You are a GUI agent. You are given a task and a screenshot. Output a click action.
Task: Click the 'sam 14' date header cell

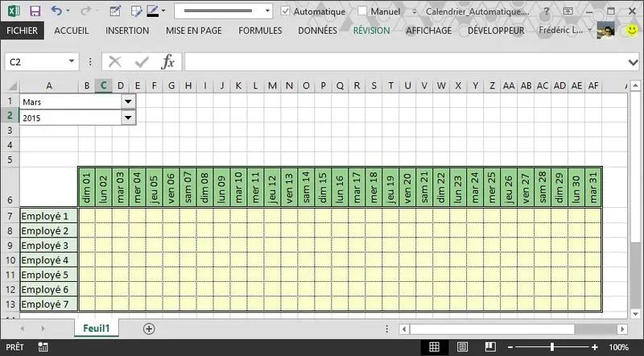[x=306, y=187]
